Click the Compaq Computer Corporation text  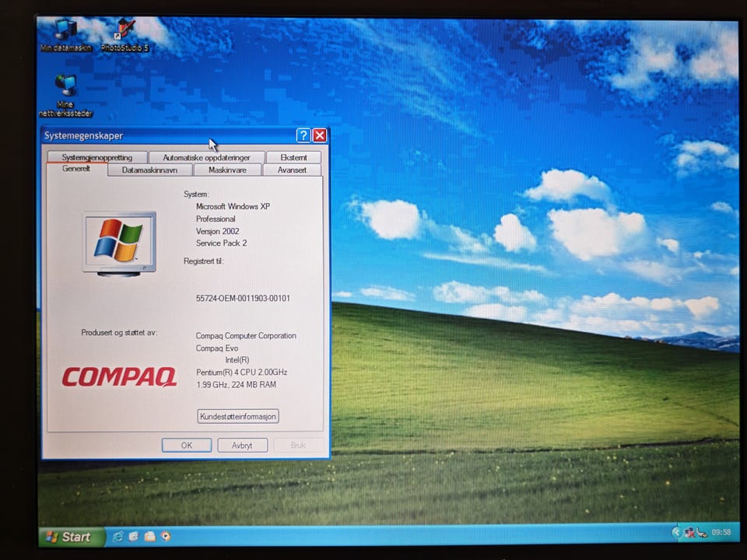246,336
